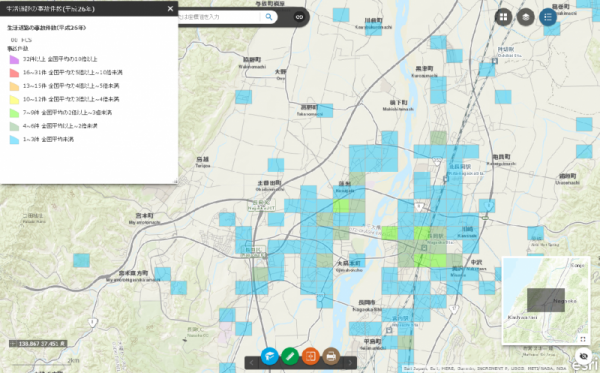Expand the overview map to full size
Viewport: 600px width, 373px height.
point(583,339)
